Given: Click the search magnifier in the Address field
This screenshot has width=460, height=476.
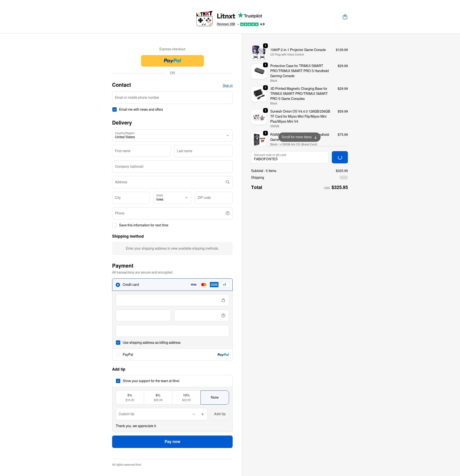Looking at the screenshot, I should coord(227,182).
